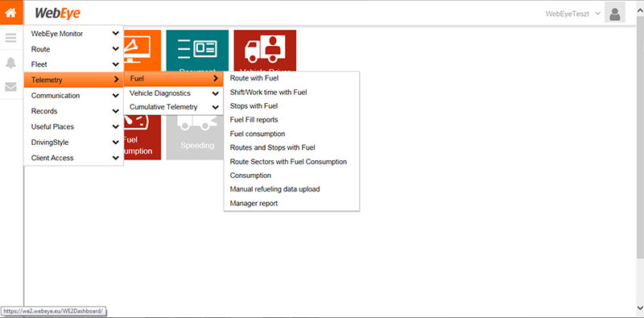Open Manual refueling data upload

coord(275,189)
